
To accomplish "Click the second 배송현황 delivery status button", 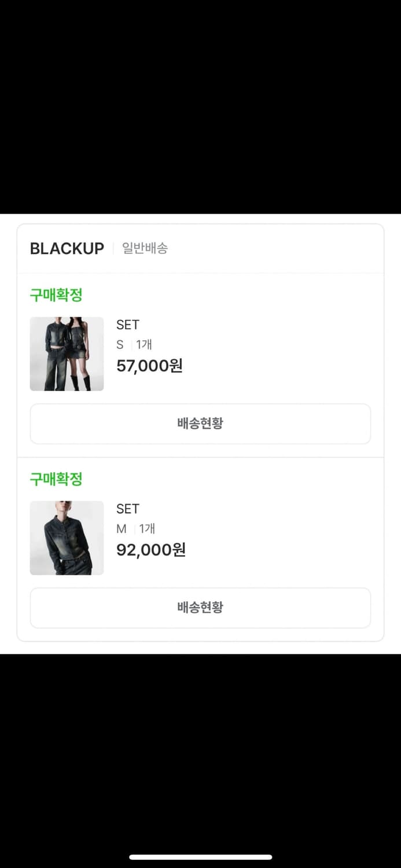I will tap(200, 608).
